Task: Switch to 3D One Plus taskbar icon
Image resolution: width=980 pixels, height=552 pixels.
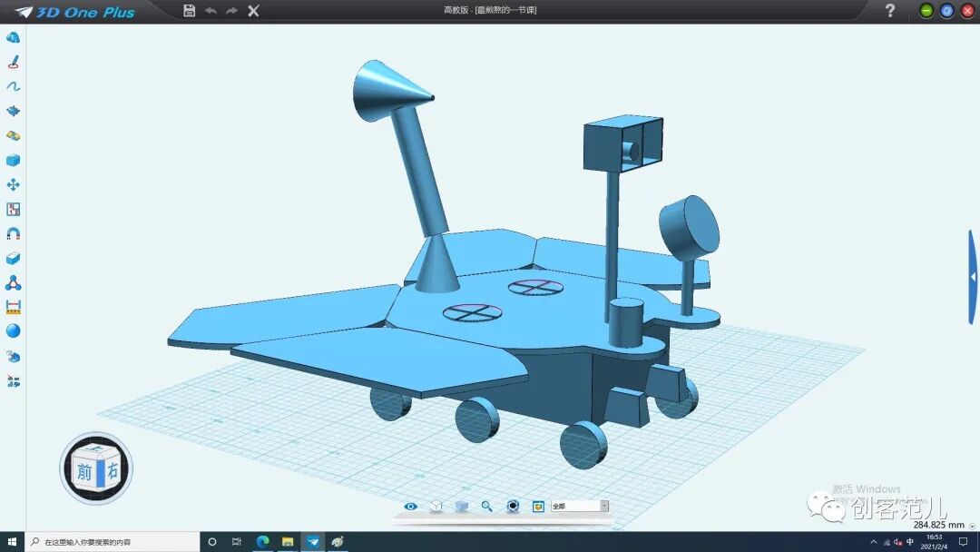Action: coord(312,542)
